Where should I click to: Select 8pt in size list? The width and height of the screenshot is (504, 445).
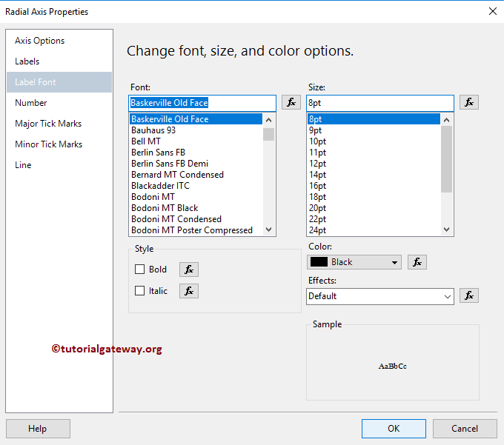click(x=374, y=119)
